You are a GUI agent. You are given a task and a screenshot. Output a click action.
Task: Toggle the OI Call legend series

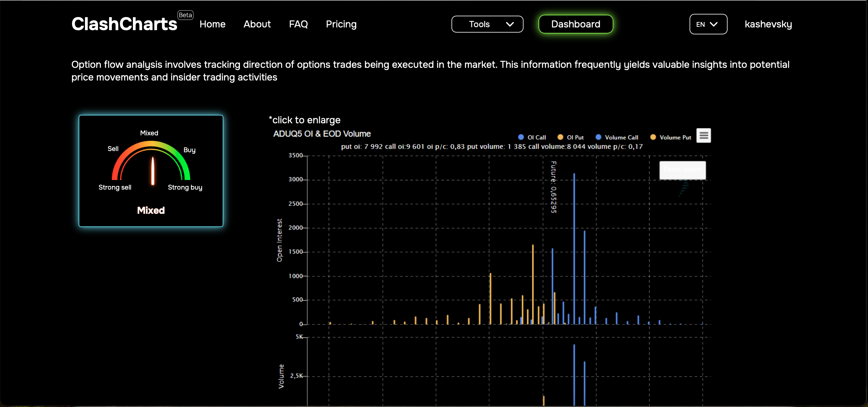click(532, 137)
